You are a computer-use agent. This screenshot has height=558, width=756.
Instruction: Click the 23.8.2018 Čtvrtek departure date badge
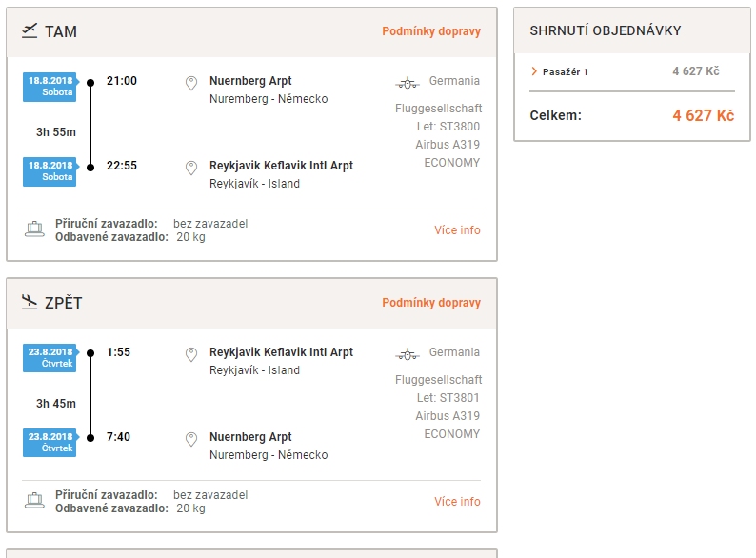pyautogui.click(x=50, y=358)
